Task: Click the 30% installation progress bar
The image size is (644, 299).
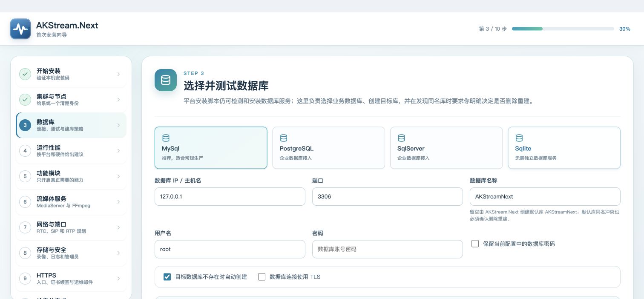Action: (x=563, y=29)
